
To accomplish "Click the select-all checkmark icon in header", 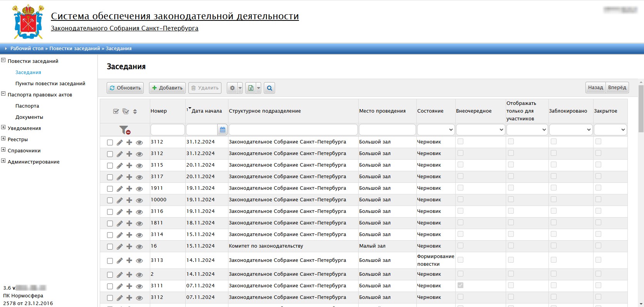I will click(116, 111).
